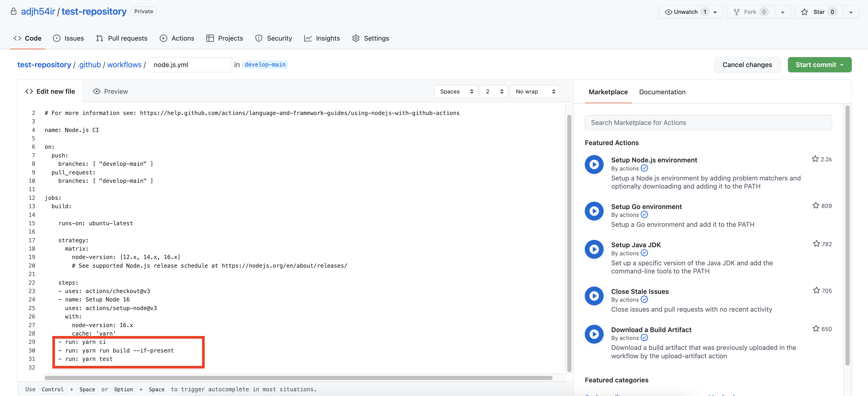
Task: Click the Setup Java JDK action icon
Action: 594,249
